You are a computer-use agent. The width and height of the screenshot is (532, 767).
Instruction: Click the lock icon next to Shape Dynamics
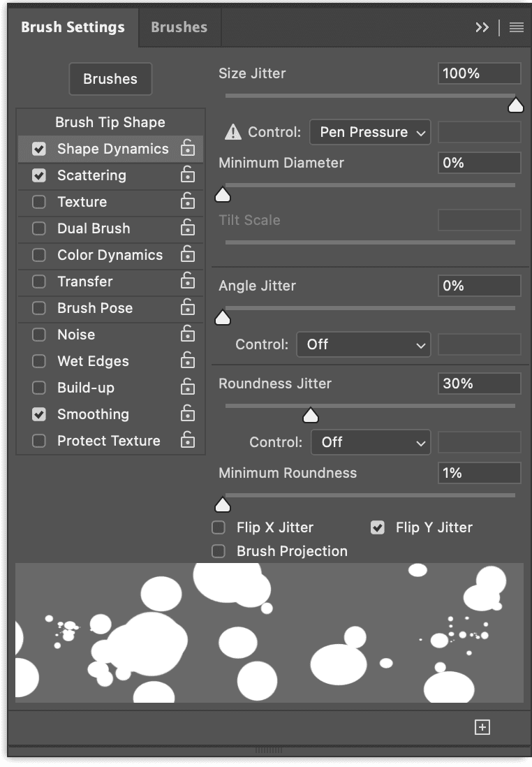coord(188,148)
